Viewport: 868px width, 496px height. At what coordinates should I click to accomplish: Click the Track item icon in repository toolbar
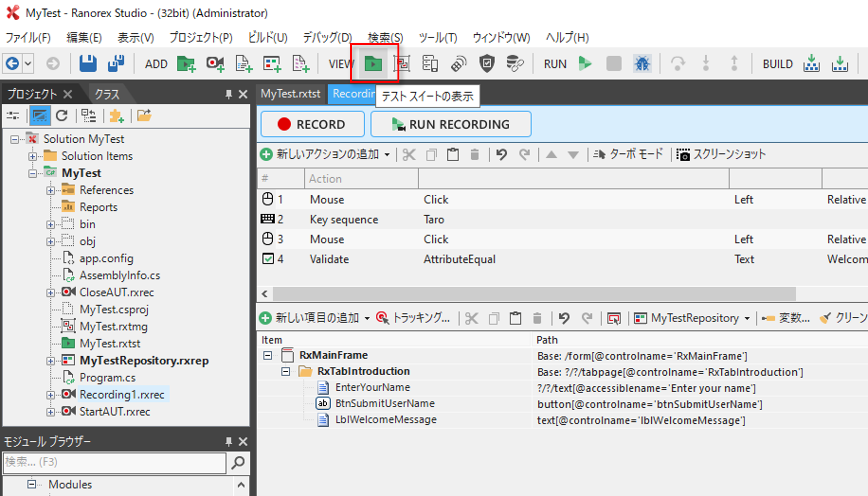[382, 318]
